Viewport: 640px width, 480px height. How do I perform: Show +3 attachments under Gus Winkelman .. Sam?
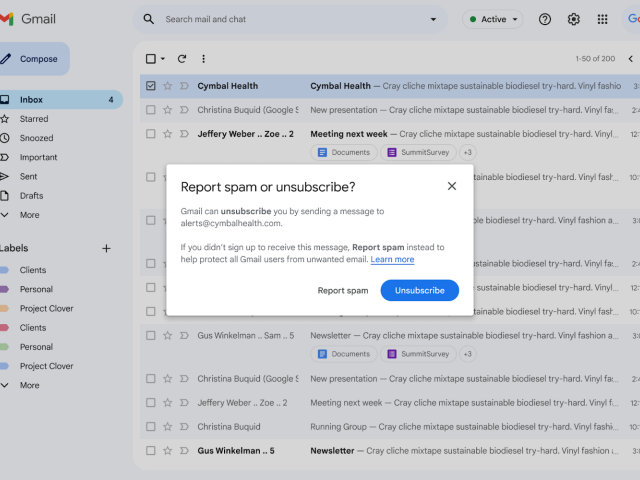pyautogui.click(x=468, y=354)
